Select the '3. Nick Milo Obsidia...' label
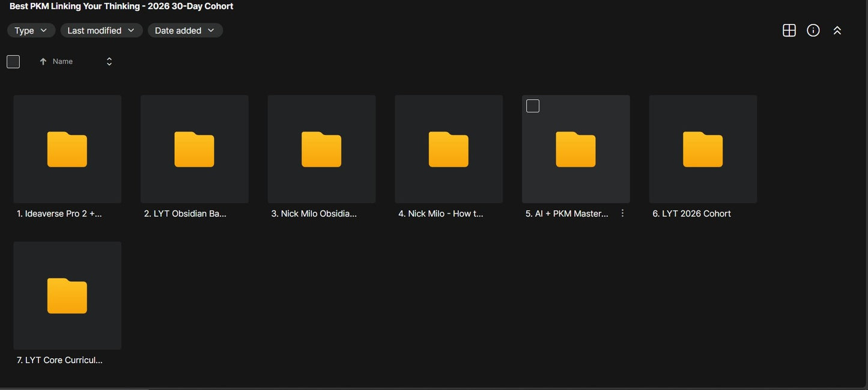This screenshot has width=868, height=390. [x=314, y=213]
